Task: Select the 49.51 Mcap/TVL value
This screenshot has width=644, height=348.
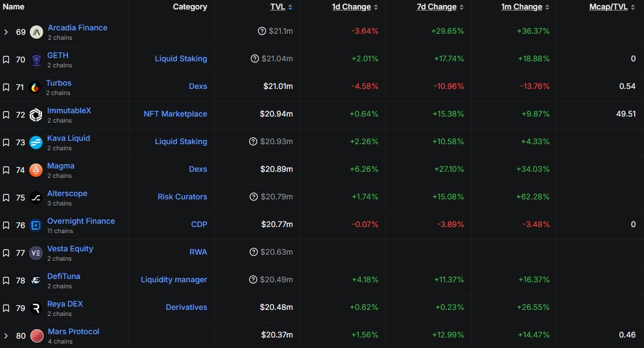Action: [626, 114]
